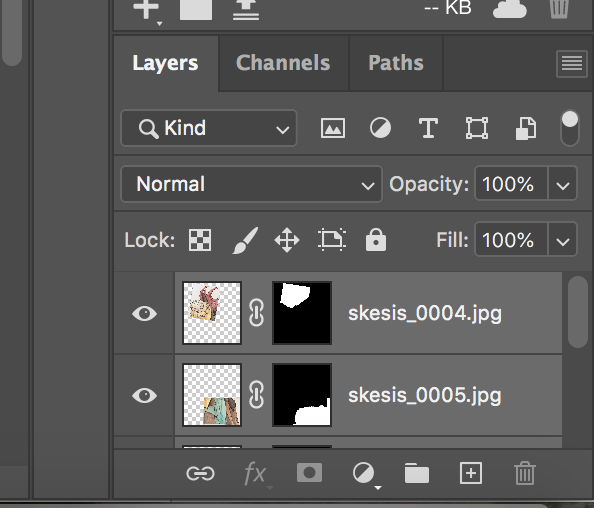Open the Normal blend mode dropdown
This screenshot has width=594, height=508.
click(x=252, y=184)
